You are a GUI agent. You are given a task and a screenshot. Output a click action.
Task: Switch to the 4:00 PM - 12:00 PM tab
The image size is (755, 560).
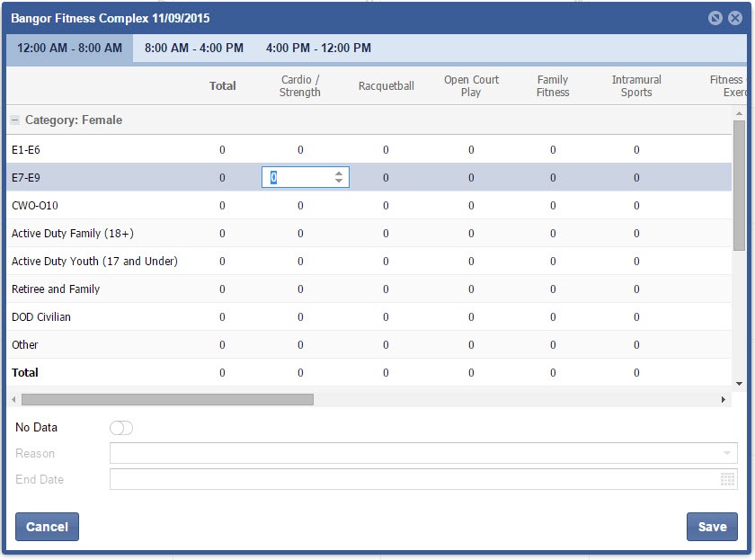coord(318,49)
